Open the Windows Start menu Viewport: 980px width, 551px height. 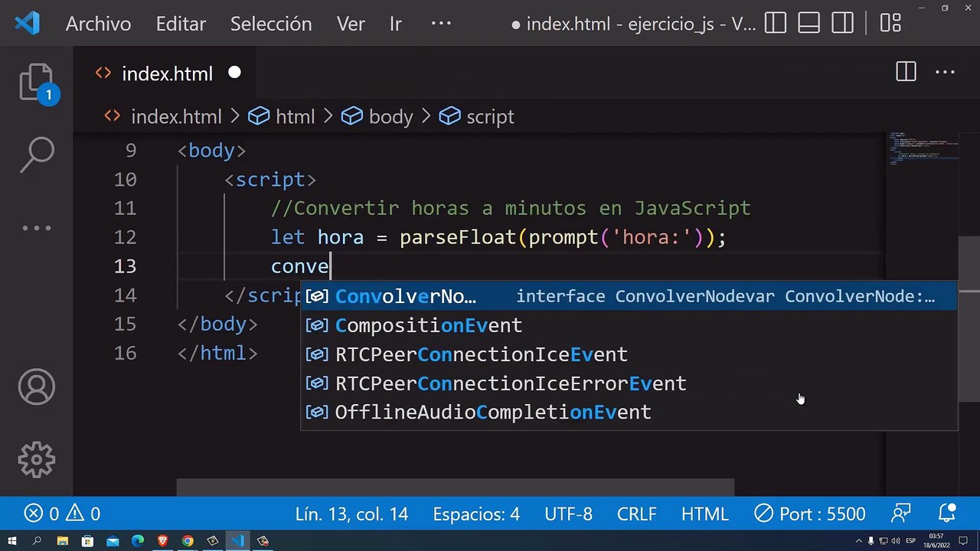13,541
